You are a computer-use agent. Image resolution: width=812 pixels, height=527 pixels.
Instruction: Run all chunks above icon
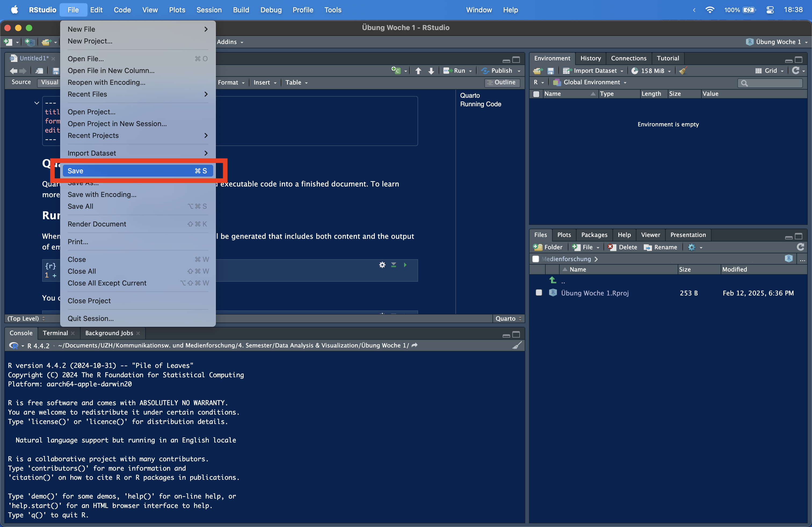coord(393,265)
